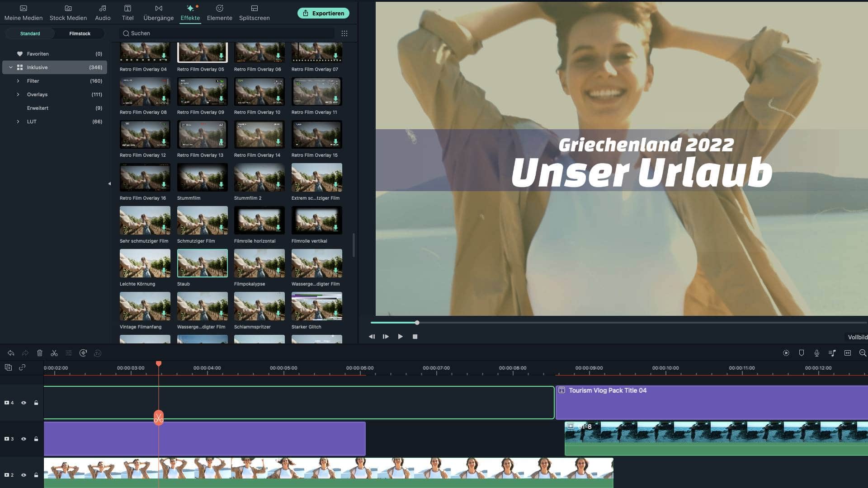
Task: Undo the last action
Action: [x=11, y=353]
